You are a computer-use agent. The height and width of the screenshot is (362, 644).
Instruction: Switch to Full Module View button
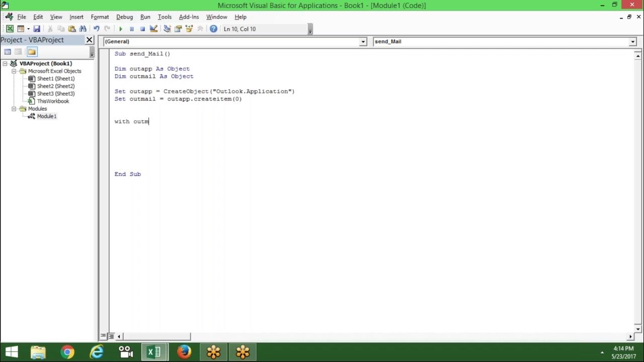click(x=110, y=336)
